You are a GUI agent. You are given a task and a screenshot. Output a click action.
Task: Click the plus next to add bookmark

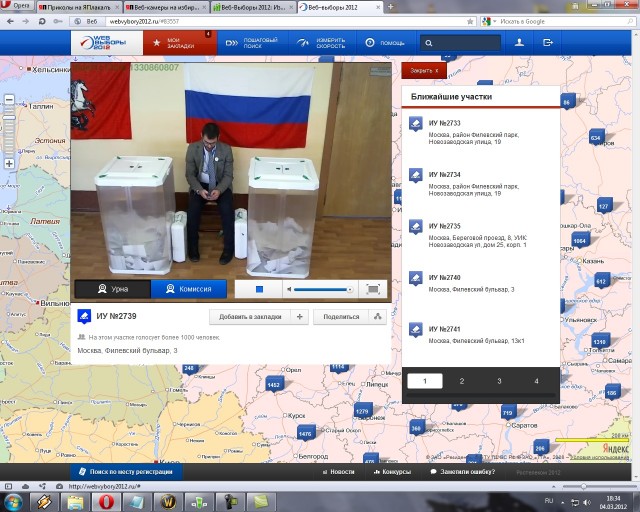(x=300, y=317)
